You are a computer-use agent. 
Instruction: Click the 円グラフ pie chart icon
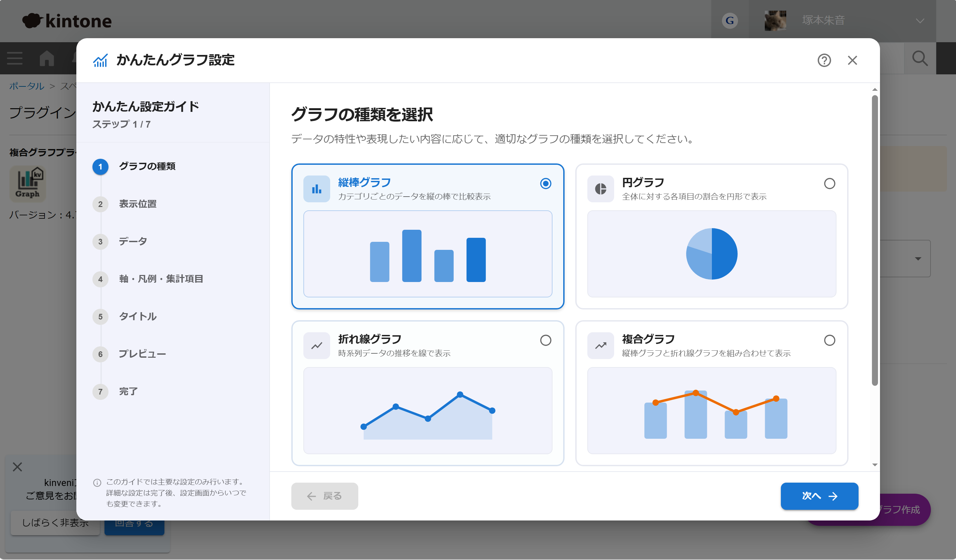(x=600, y=189)
